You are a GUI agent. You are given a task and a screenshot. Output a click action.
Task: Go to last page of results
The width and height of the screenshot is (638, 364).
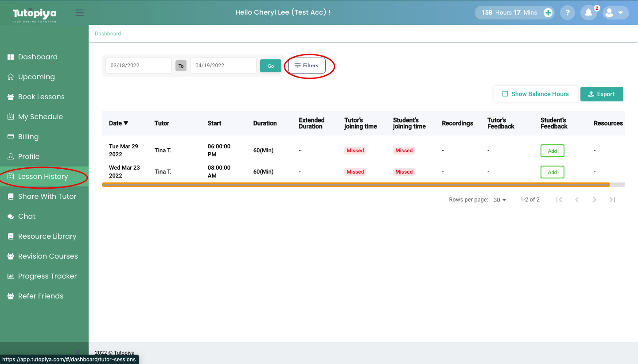tap(612, 200)
